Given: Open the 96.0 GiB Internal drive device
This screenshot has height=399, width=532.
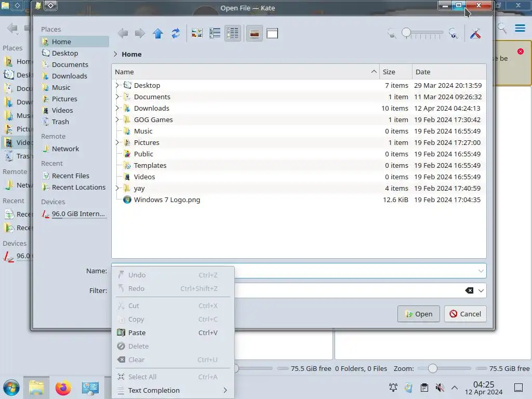Looking at the screenshot, I should 74,214.
